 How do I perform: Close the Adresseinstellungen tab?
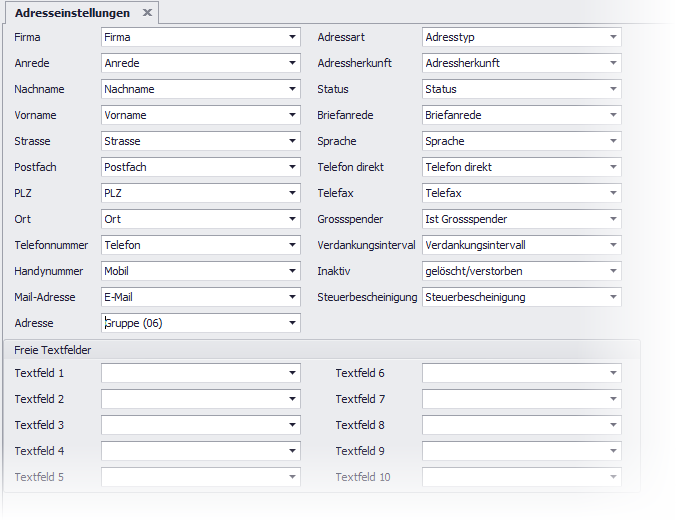pos(147,13)
